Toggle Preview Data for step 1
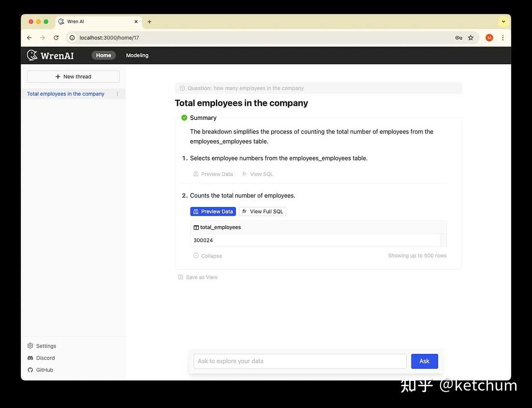Viewport: 532px width, 408px height. (213, 174)
